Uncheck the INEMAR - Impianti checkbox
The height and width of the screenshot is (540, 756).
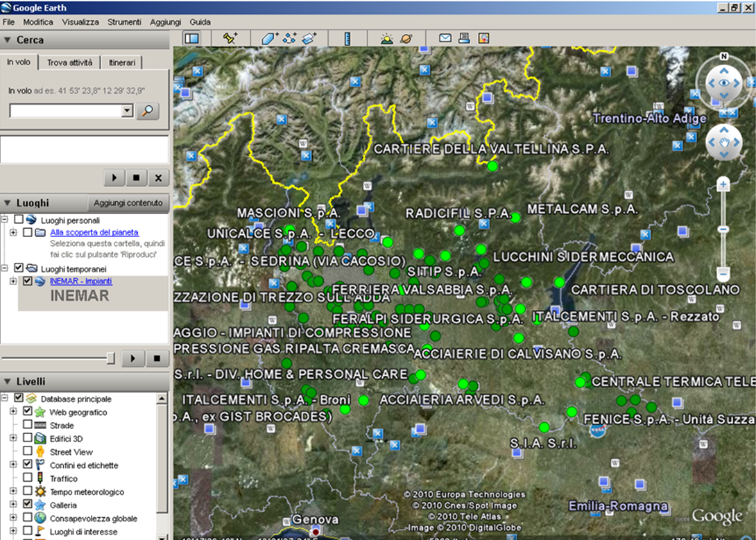pos(28,281)
